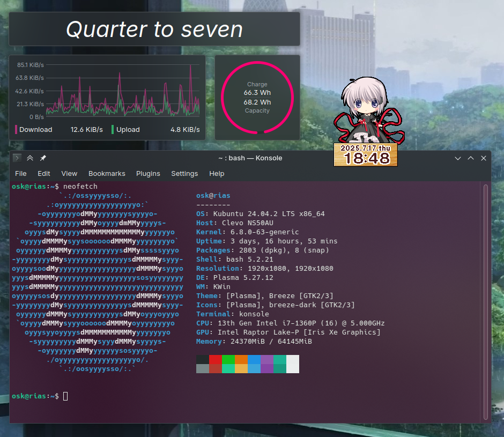
Task: Click the OS line Kubuntu 24.04.2 LTS
Action: point(261,214)
